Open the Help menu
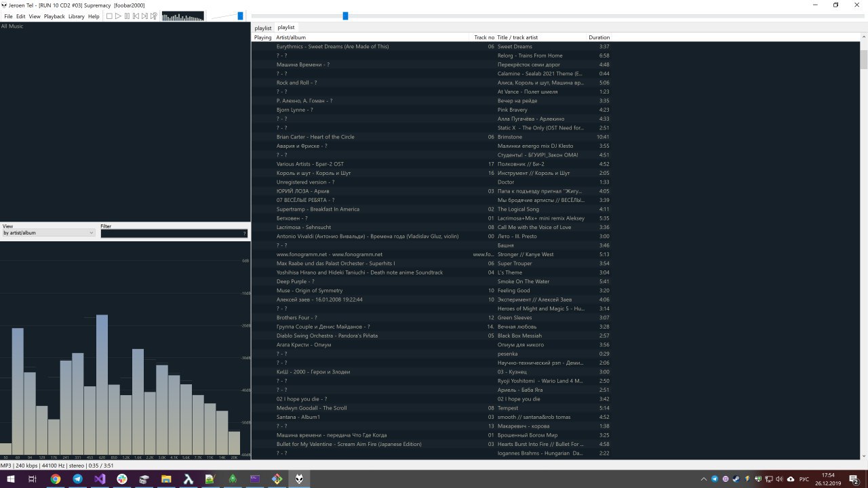 point(94,16)
